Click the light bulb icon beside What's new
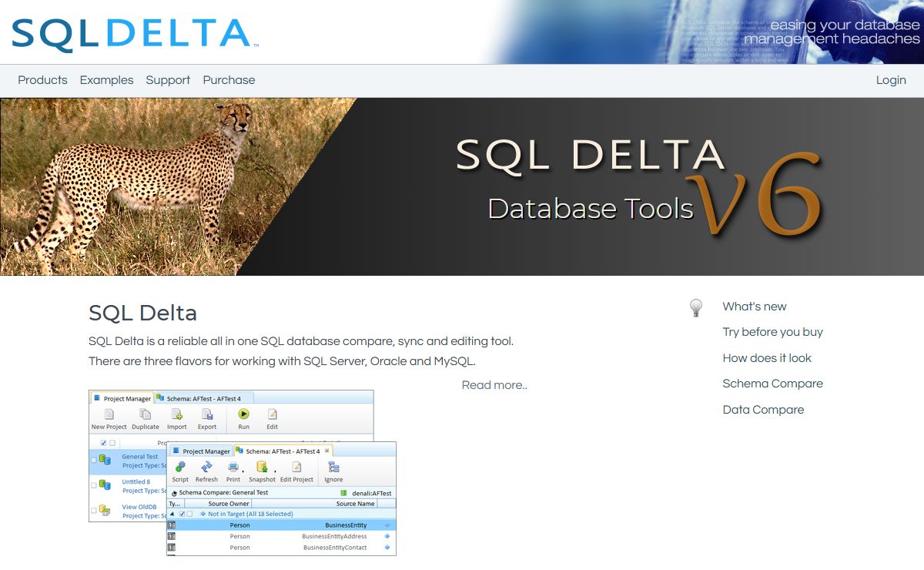 point(696,308)
